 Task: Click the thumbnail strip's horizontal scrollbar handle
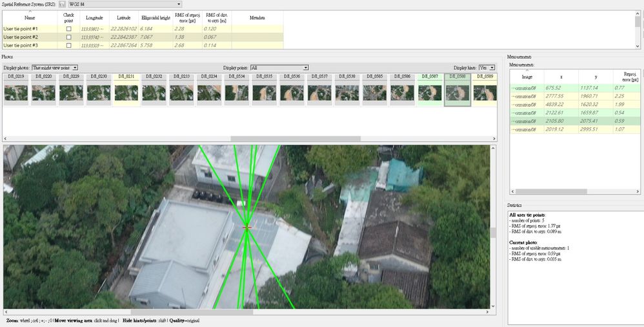[x=296, y=139]
